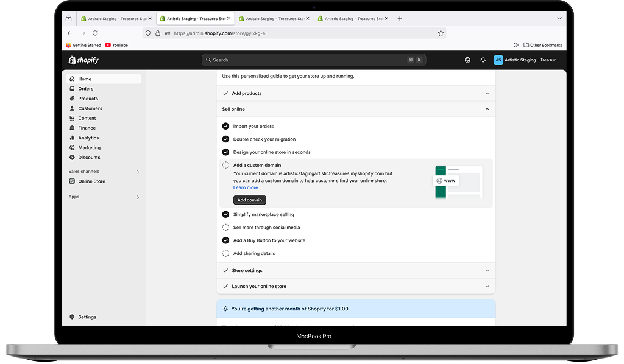Open Add sharing details step

(254, 253)
